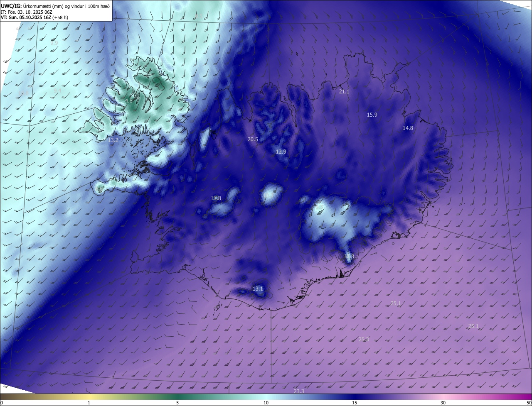Select the initial time 'IT: Fös. 03. 10. 2025 06Z'

point(27,12)
